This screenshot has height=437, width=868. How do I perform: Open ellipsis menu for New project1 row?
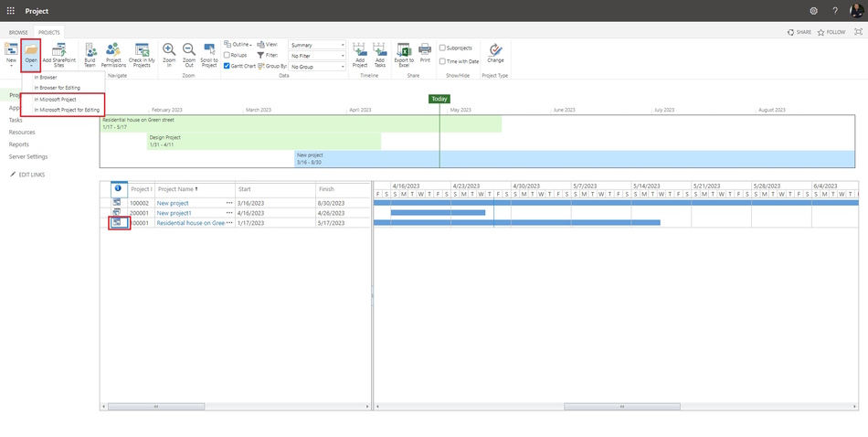pos(229,213)
